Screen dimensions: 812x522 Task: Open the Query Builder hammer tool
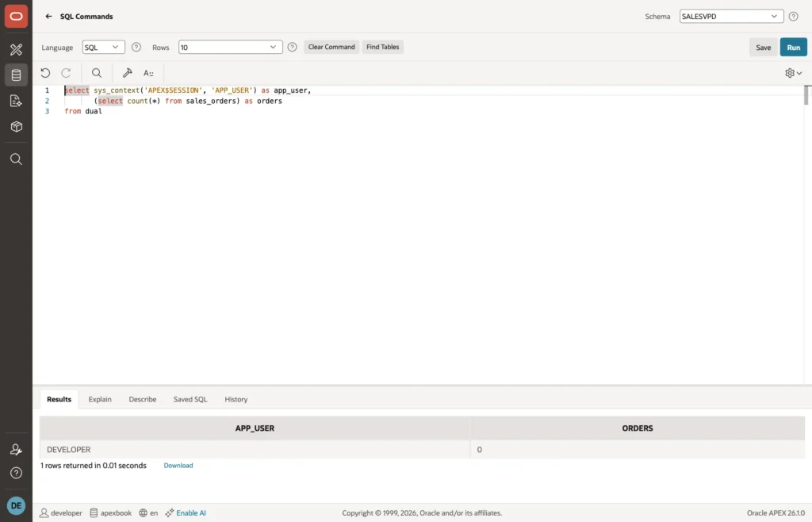[128, 73]
